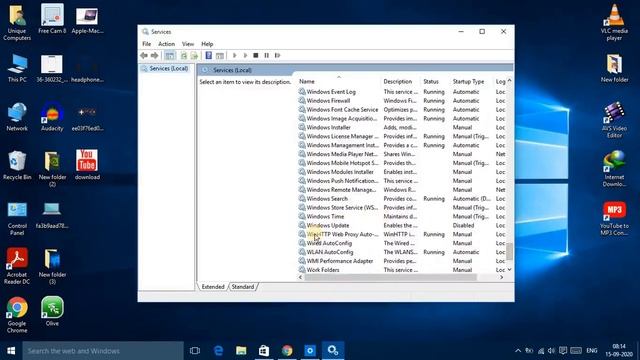Select the Control Panel desktop icon
Viewport: 640px width, 360px height.
pos(17,218)
